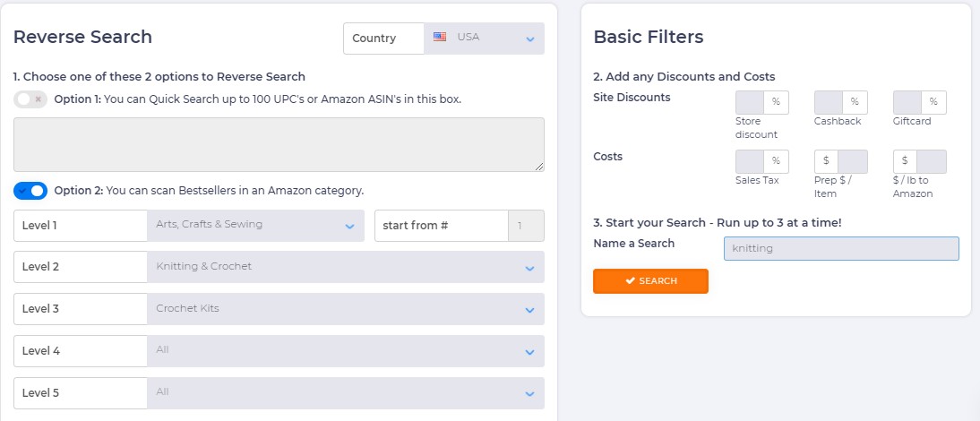Image resolution: width=980 pixels, height=421 pixels.
Task: Disable the Option 2 Bestsellers toggle
Action: point(30,191)
